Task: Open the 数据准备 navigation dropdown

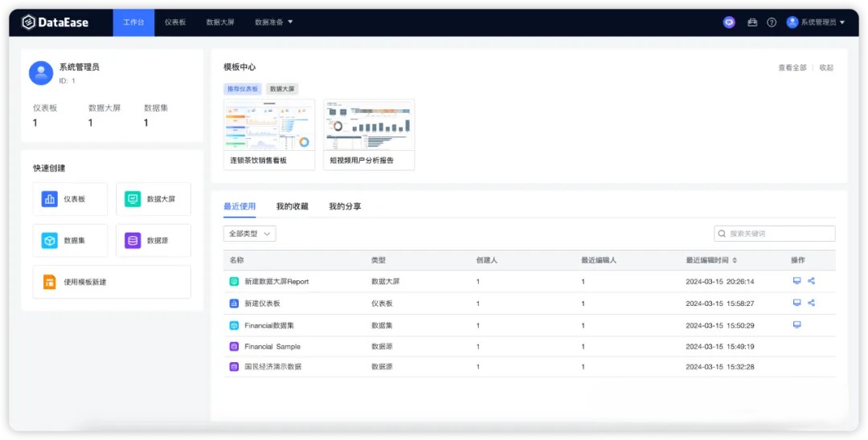Action: pos(273,22)
